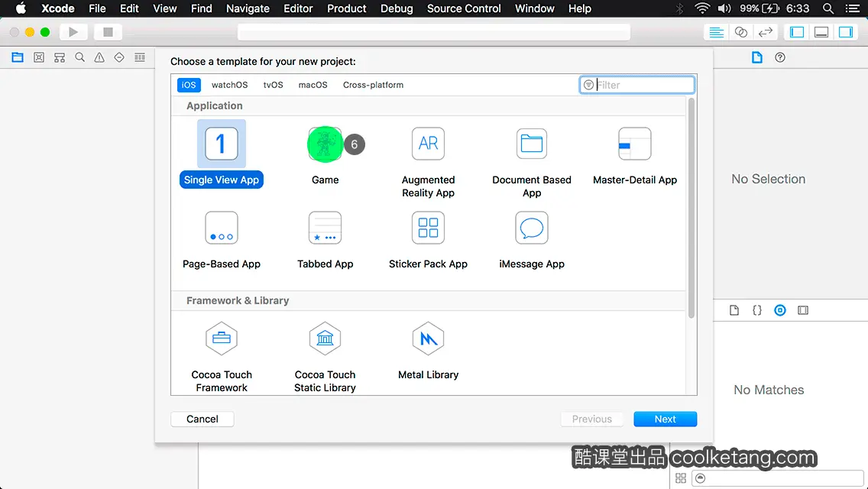
Task: Show the File Template library
Action: coord(734,310)
